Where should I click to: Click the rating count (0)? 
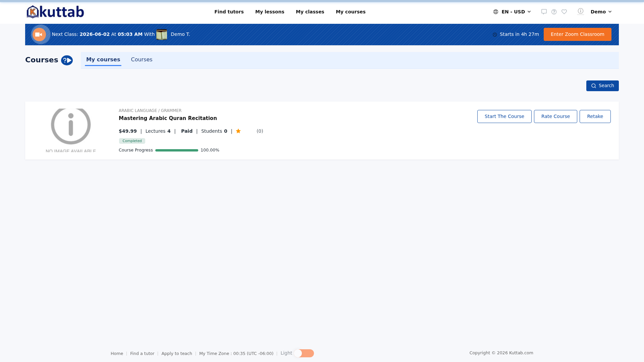(x=260, y=131)
